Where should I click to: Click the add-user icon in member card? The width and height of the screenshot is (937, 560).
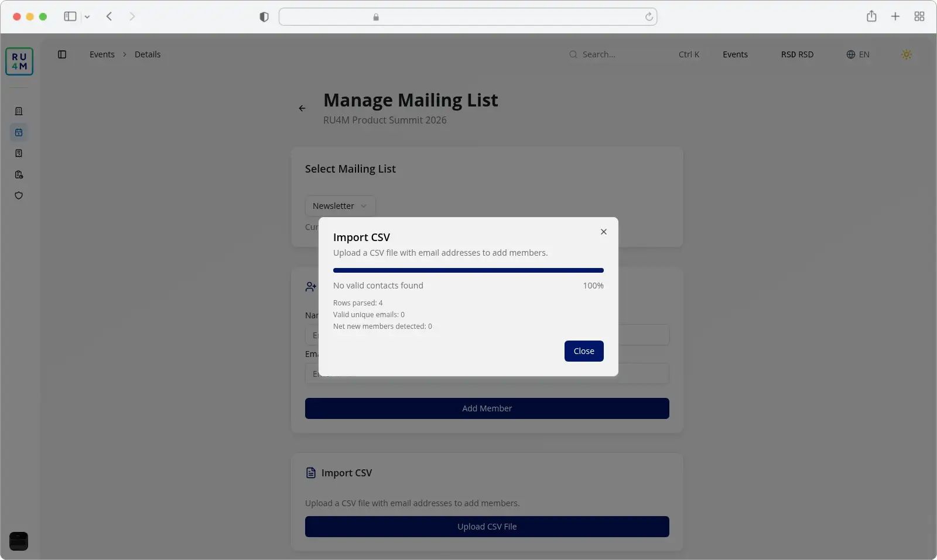(311, 287)
